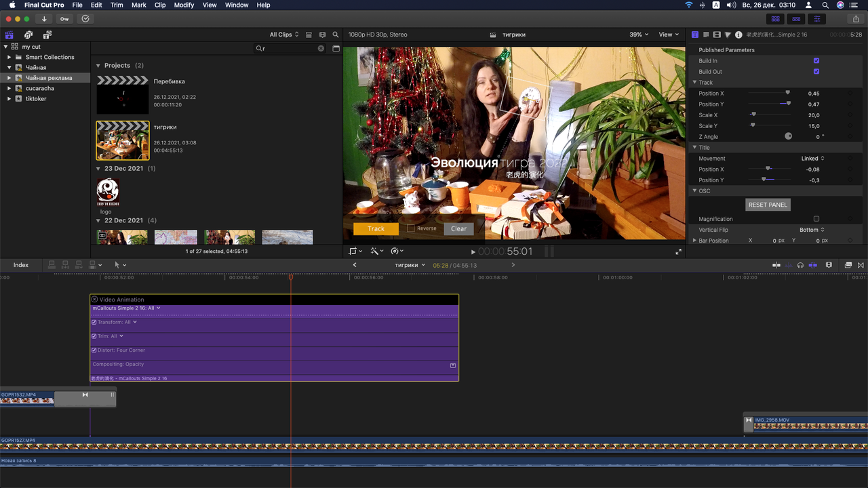Screen dimensions: 868x488
Task: Open the Keyword editor key icon
Action: [x=64, y=19]
